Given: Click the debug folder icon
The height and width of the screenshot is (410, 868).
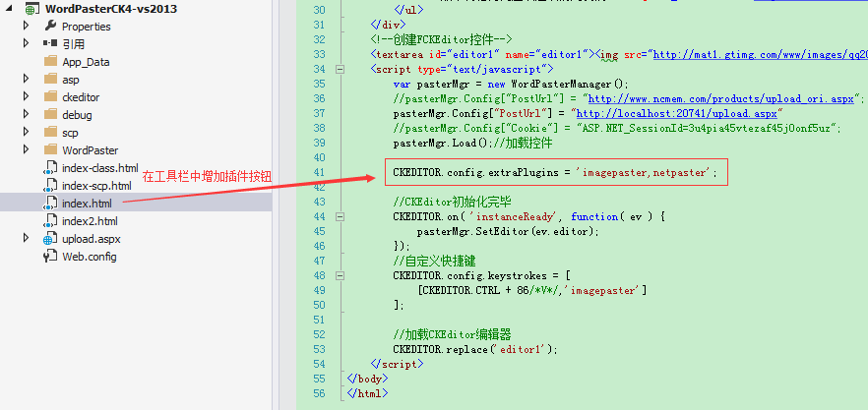Looking at the screenshot, I should (x=50, y=114).
